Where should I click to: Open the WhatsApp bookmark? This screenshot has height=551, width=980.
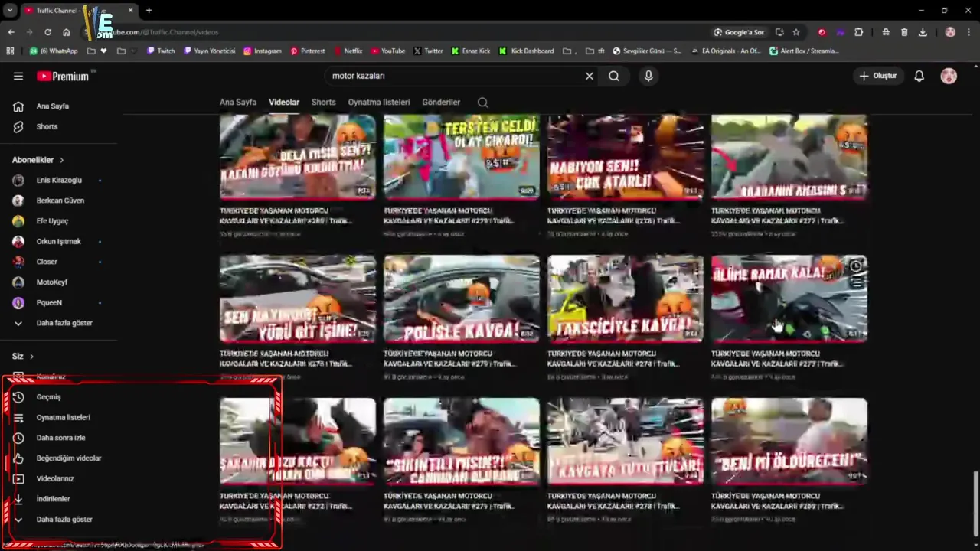[x=54, y=51]
